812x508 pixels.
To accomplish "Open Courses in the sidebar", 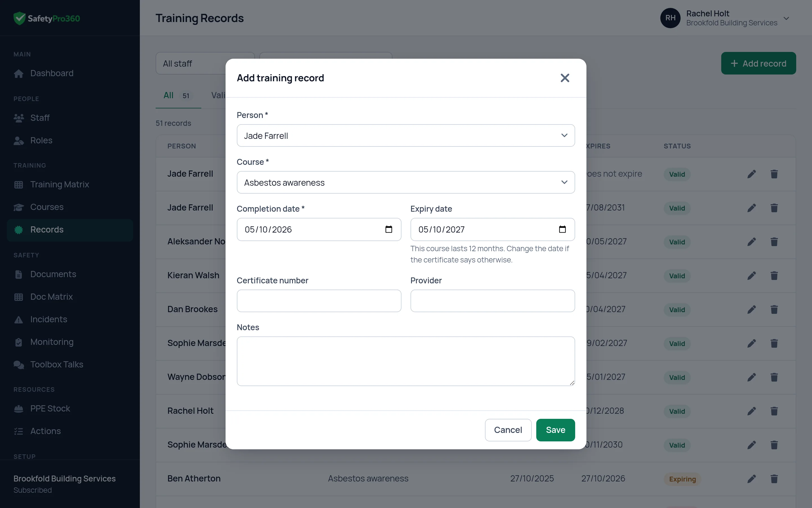I will pos(70,207).
